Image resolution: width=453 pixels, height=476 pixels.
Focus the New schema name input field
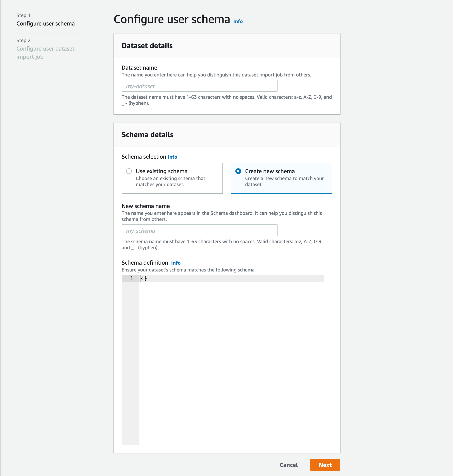tap(199, 230)
